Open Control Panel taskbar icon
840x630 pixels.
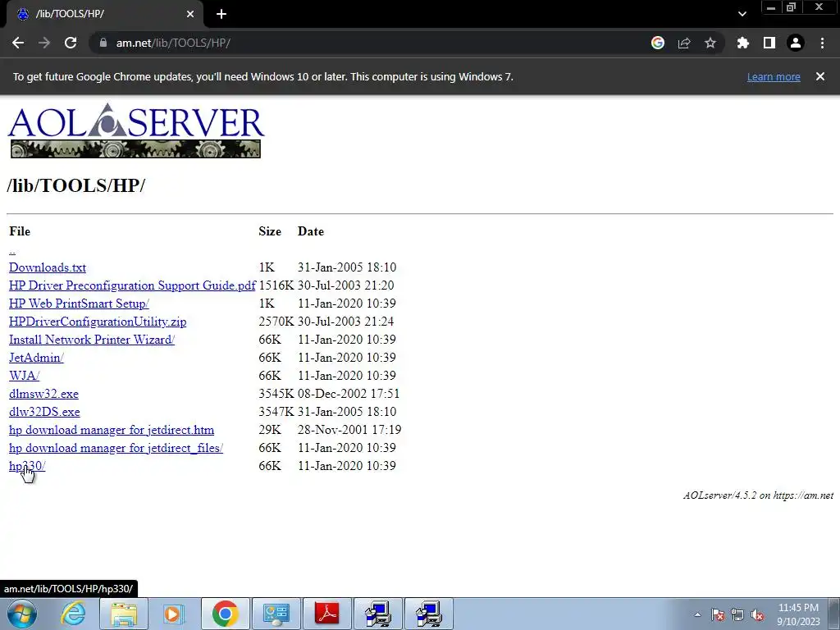(x=276, y=614)
